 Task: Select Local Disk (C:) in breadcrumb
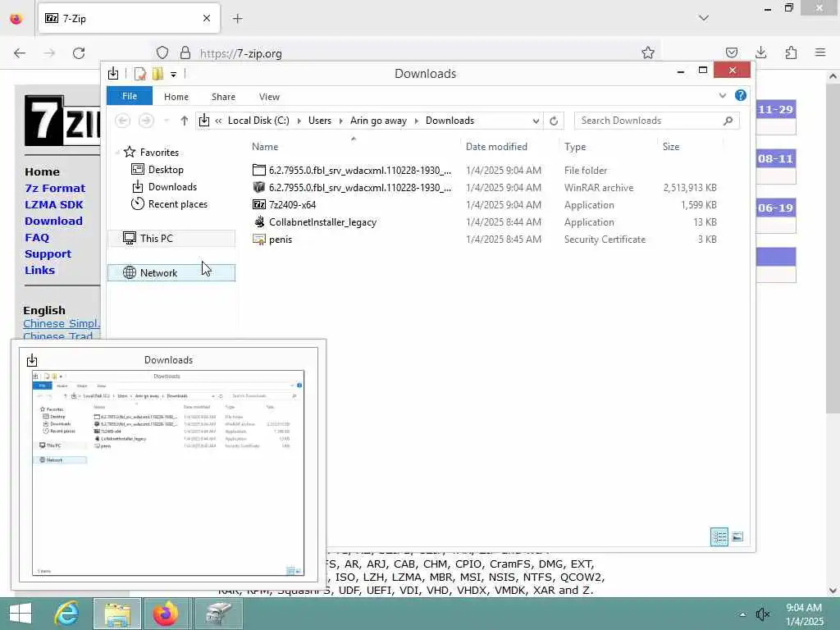click(258, 121)
